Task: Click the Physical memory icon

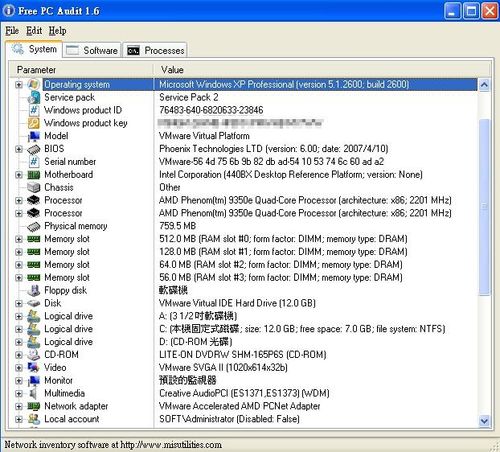Action: pyautogui.click(x=33, y=226)
